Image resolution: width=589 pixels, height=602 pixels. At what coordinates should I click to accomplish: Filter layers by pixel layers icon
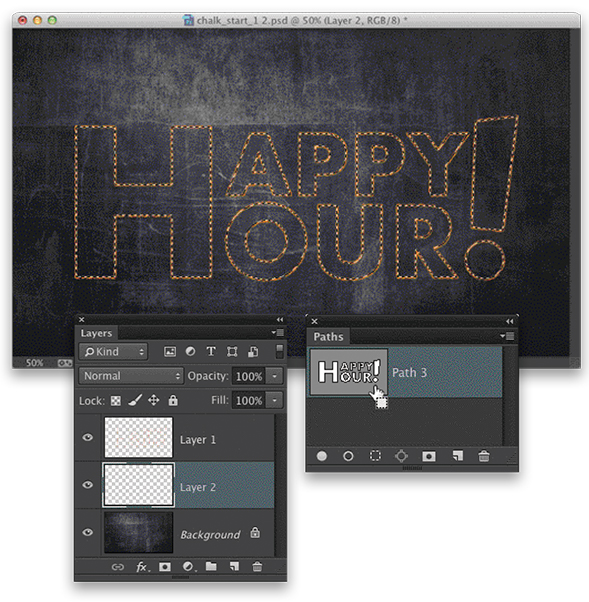tap(170, 352)
